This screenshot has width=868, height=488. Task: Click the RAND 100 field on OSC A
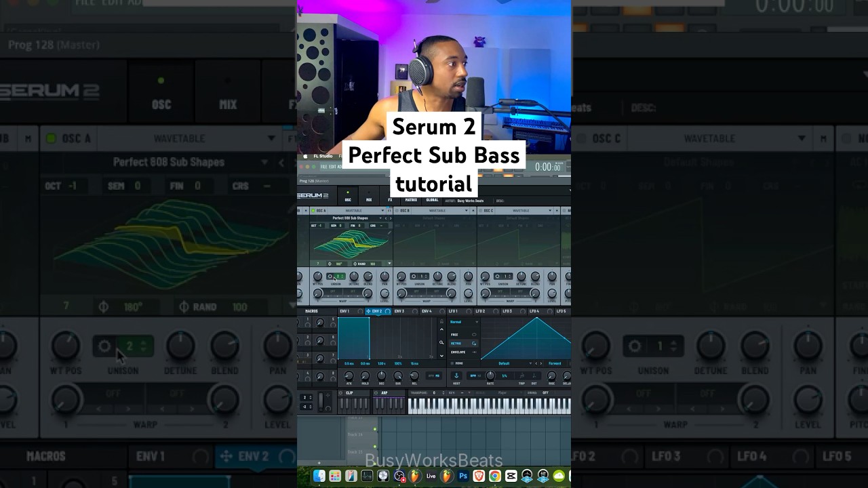click(x=366, y=264)
